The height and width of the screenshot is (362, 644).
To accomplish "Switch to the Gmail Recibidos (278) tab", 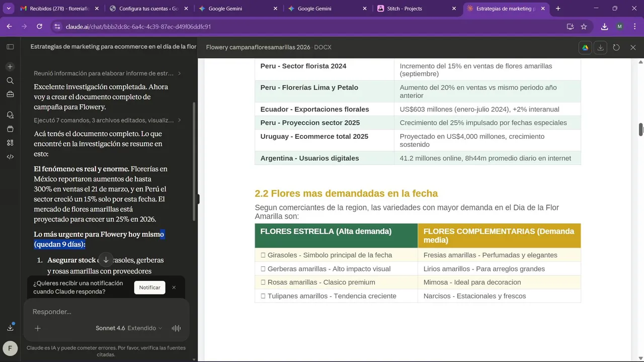I will (59, 9).
